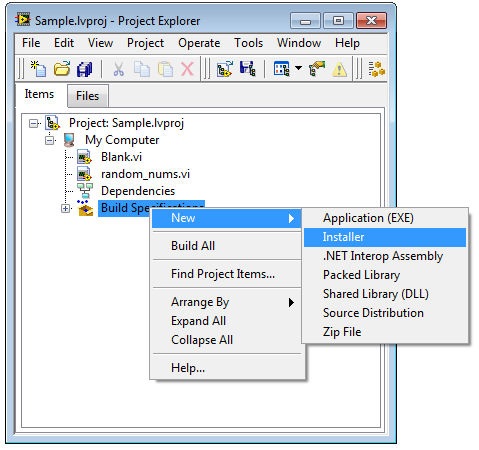Expand the Build Specifications tree node
This screenshot has height=450, width=479.
click(x=66, y=209)
